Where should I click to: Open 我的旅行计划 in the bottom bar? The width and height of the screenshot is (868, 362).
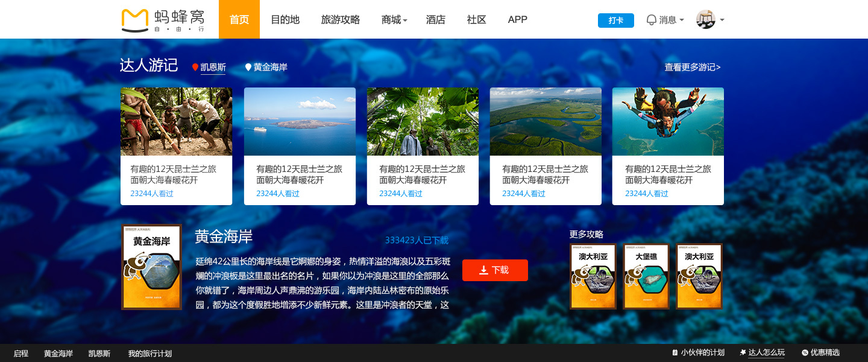point(150,354)
